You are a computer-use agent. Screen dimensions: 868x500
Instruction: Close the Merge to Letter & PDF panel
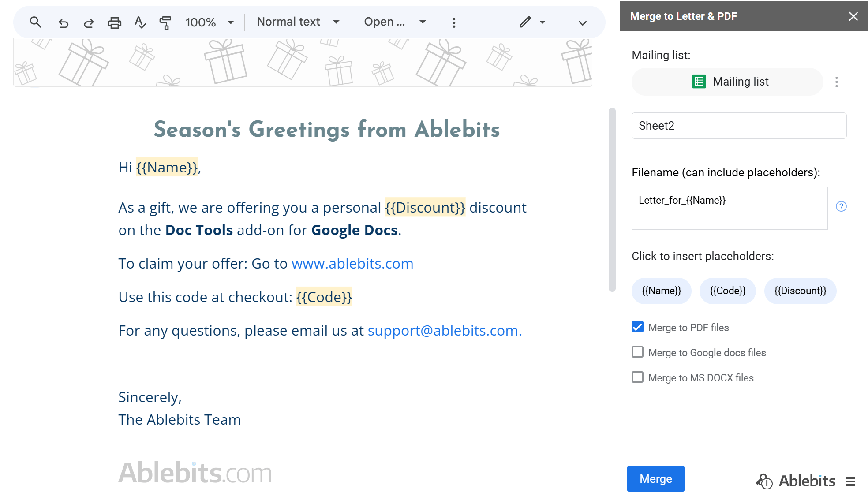(x=853, y=16)
